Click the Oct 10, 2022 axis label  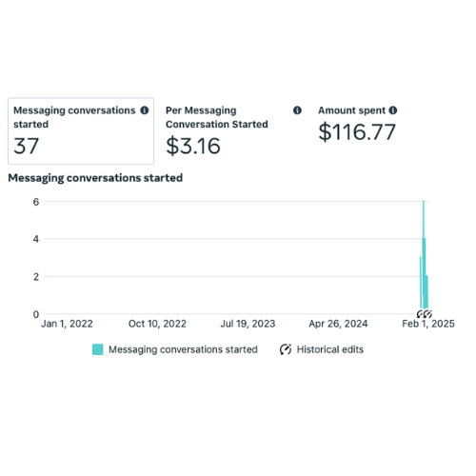(157, 324)
